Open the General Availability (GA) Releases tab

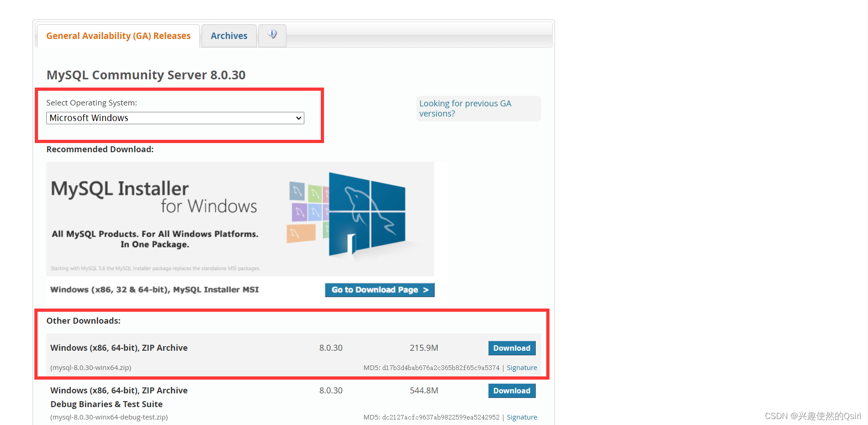pyautogui.click(x=118, y=36)
